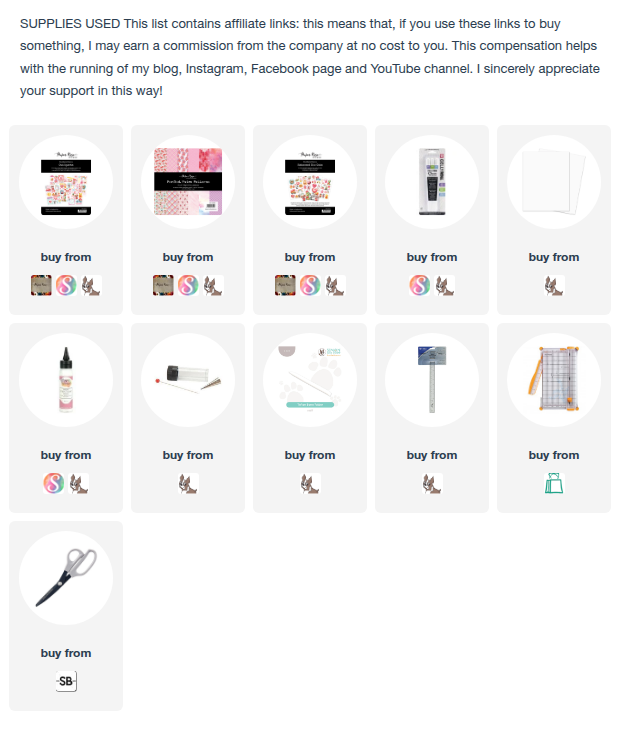Click SB store icon under scissors

coord(66,682)
